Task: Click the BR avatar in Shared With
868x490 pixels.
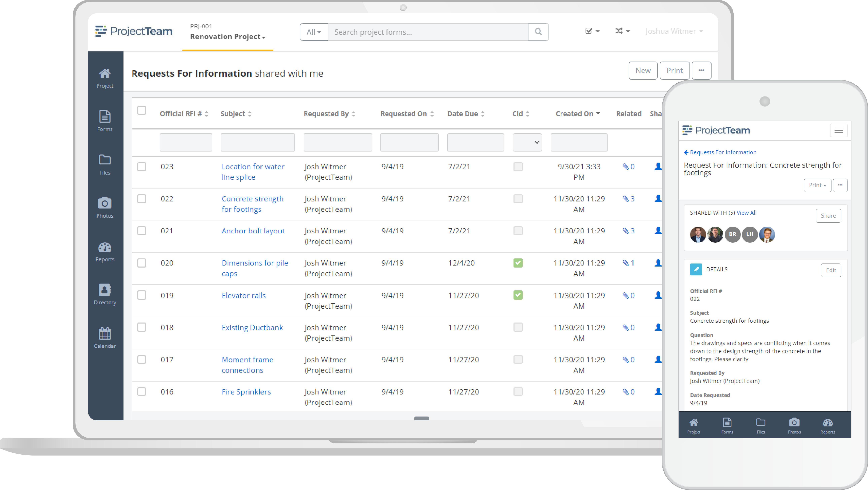Action: pos(733,234)
